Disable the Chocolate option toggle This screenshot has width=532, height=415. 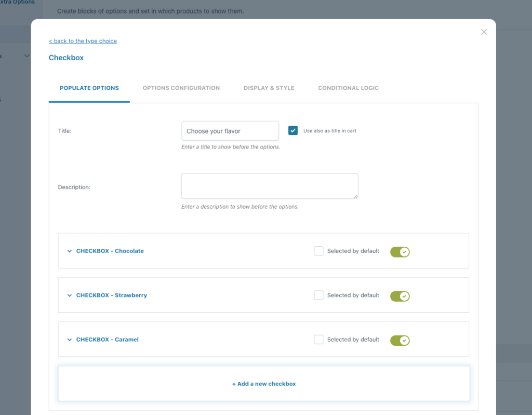pos(400,252)
